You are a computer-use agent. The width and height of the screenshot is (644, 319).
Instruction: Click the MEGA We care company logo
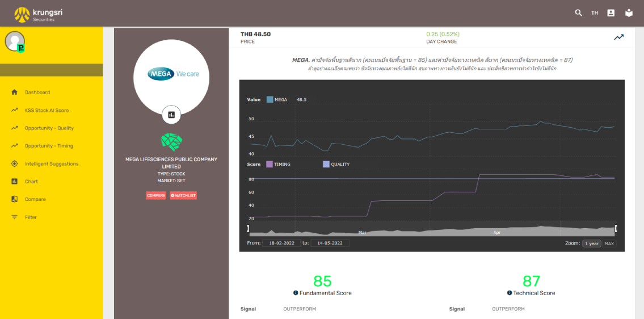[172, 74]
